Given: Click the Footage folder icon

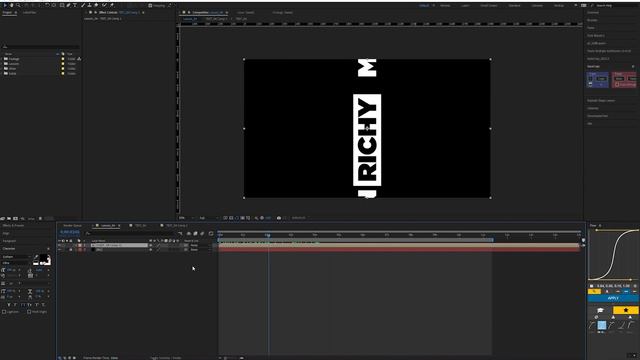Looking at the screenshot, I should click(x=6, y=59).
